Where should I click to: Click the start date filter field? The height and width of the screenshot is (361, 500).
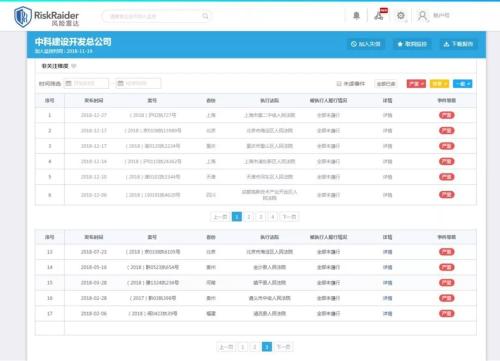[86, 83]
